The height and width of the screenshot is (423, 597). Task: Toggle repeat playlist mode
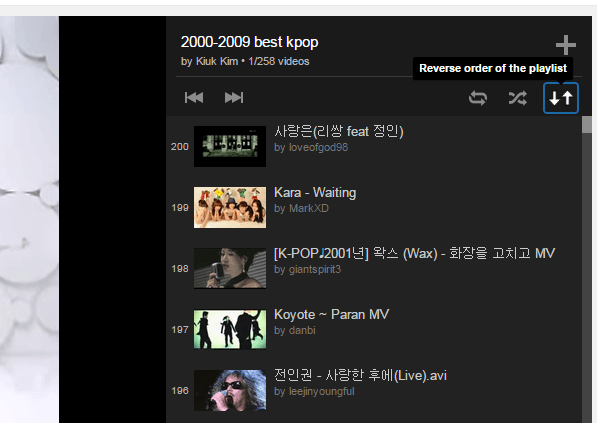pos(478,98)
